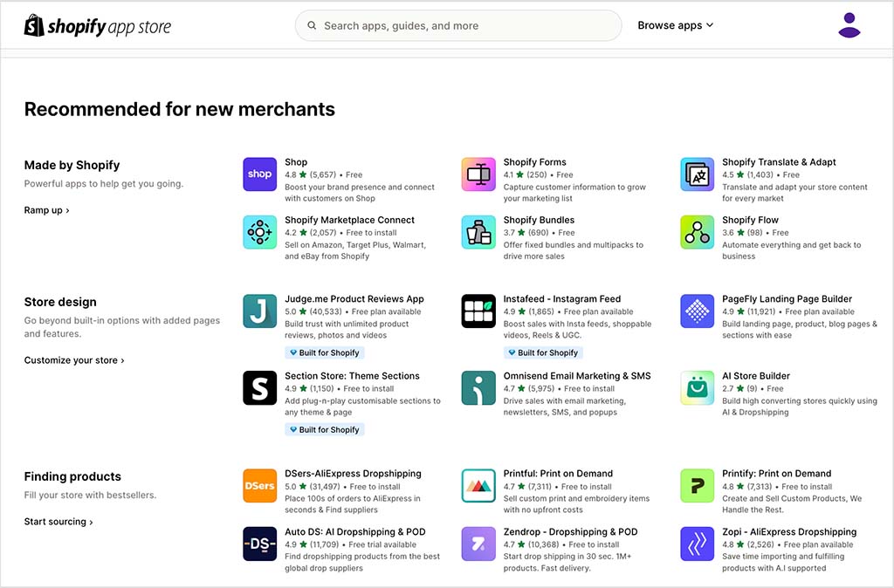Follow the Start sourcing link
The height and width of the screenshot is (588, 894).
58,522
